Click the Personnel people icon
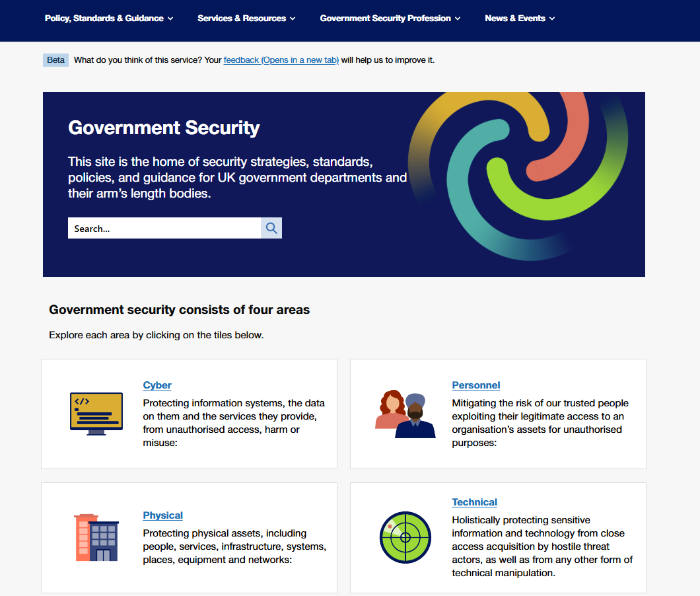The image size is (700, 596). click(x=405, y=414)
